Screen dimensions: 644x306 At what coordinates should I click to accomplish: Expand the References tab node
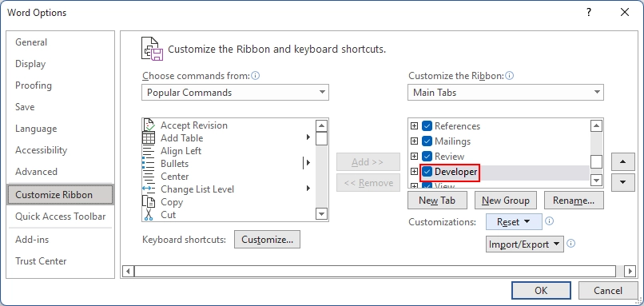click(414, 125)
